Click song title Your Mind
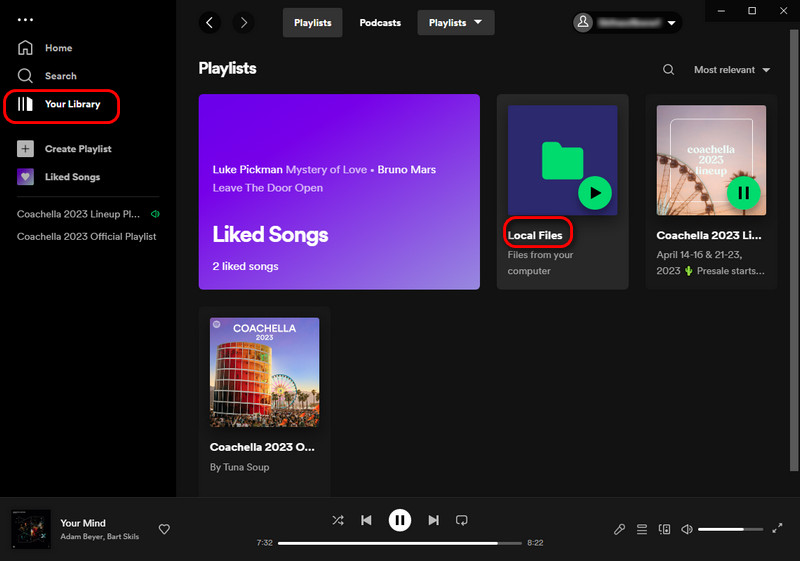 click(83, 523)
